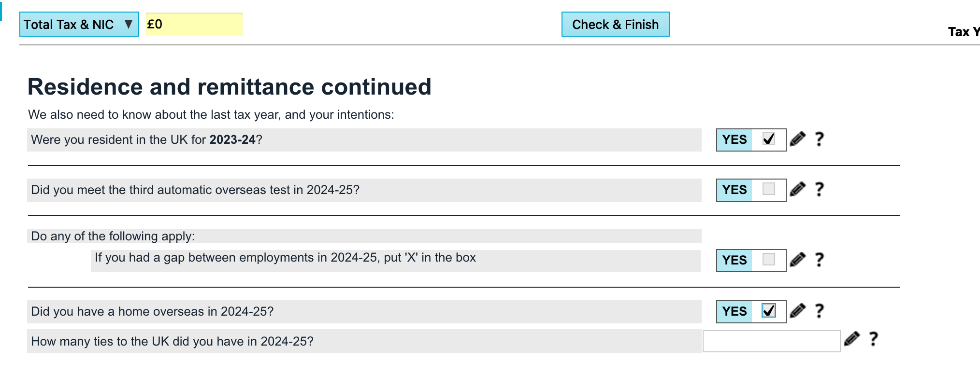Click the YES label for home overseas
The height and width of the screenshot is (389, 980).
pos(735,311)
